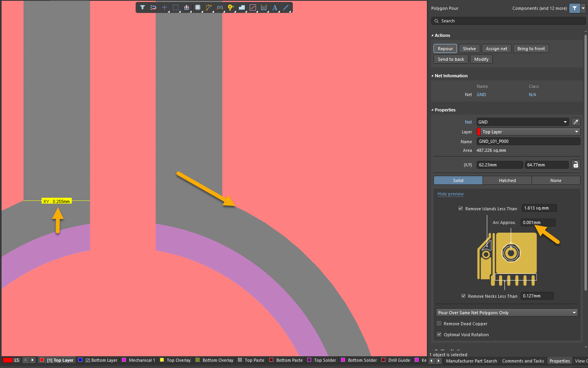This screenshot has height=368, width=588.
Task: Click the layer tabs right arrow
Action: tap(33, 360)
